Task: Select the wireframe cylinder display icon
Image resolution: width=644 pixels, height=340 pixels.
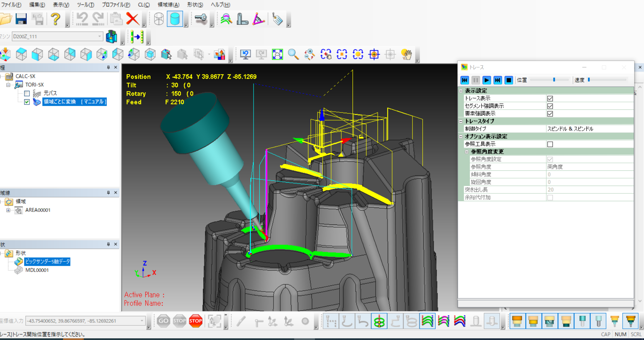Action: pyautogui.click(x=159, y=19)
